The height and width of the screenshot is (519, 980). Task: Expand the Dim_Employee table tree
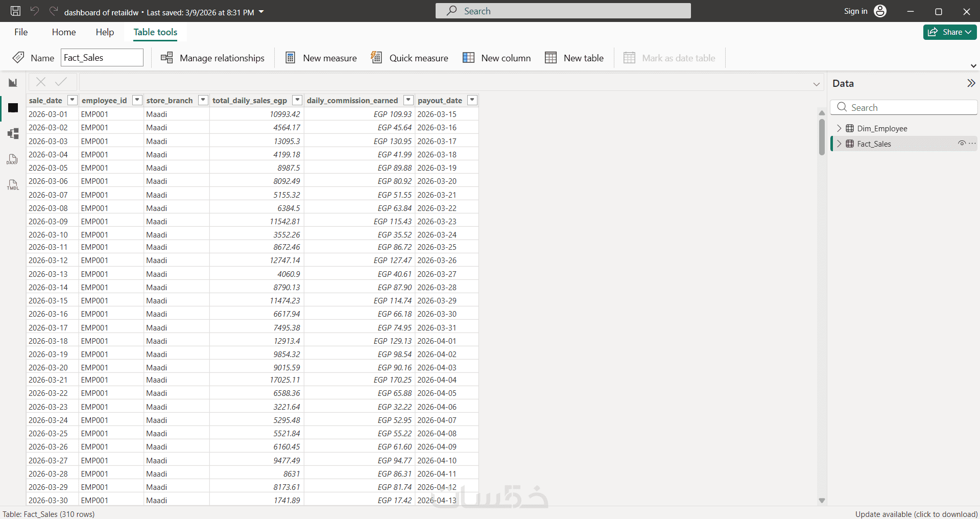[x=839, y=128]
